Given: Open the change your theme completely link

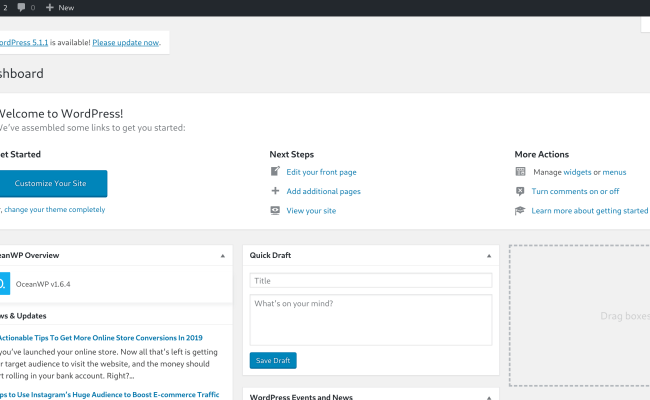Looking at the screenshot, I should pyautogui.click(x=55, y=209).
